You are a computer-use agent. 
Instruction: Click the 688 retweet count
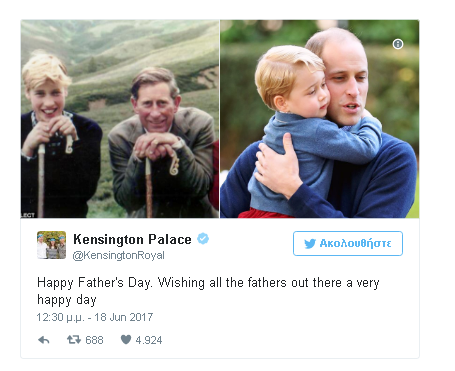(x=94, y=340)
